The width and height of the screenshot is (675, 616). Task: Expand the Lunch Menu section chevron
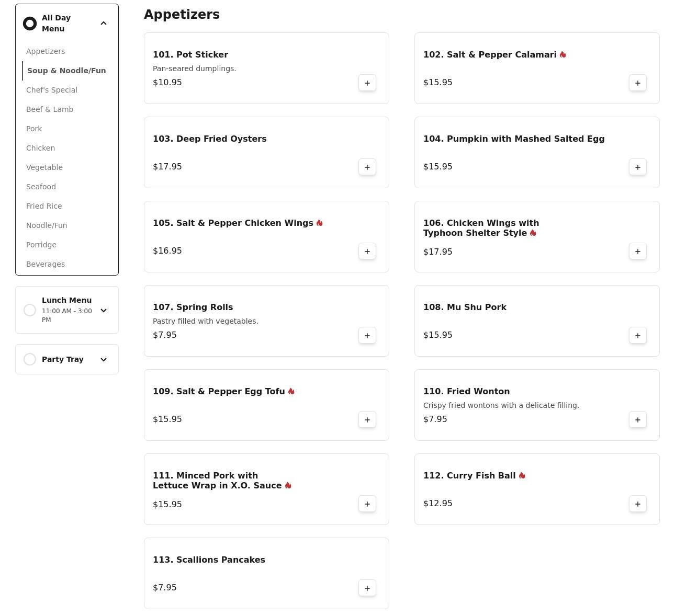(x=104, y=310)
